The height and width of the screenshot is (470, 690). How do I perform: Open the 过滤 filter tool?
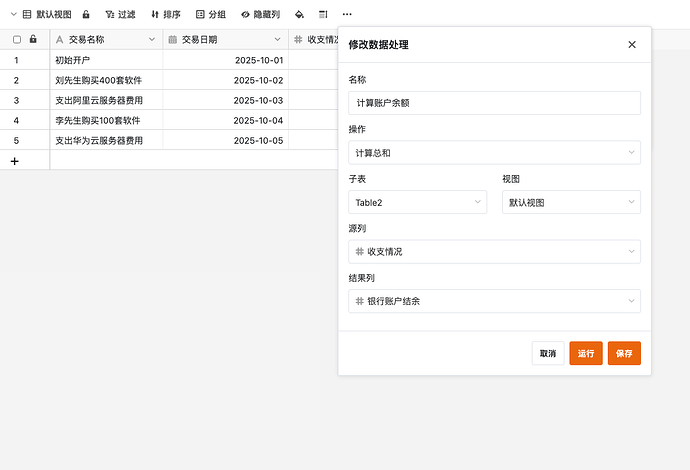tap(118, 15)
